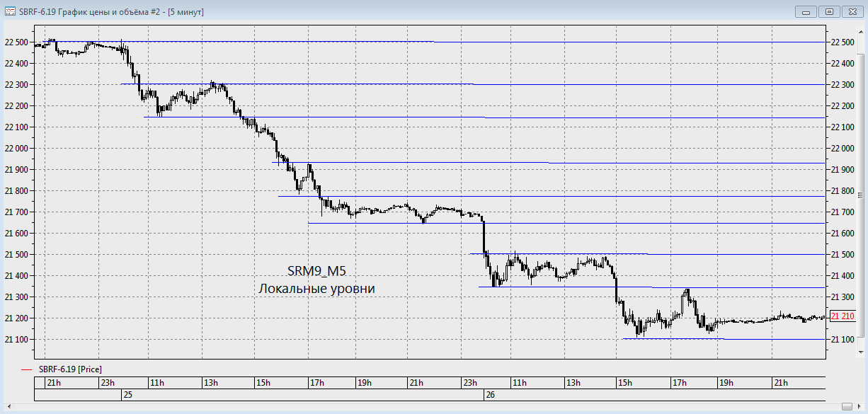This screenshot has height=414, width=868.
Task: Click the vertical scrollbar grip thumb
Action: point(861,195)
